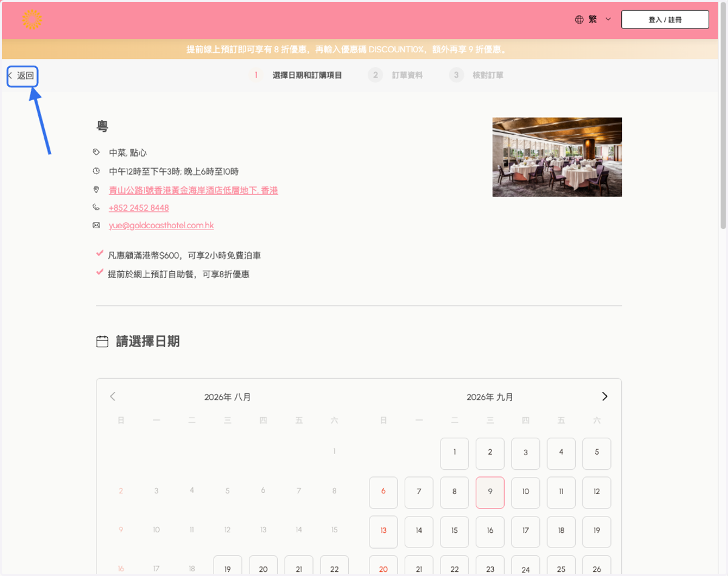The image size is (728, 576).
Task: Open the restaurant address link
Action: tap(193, 191)
